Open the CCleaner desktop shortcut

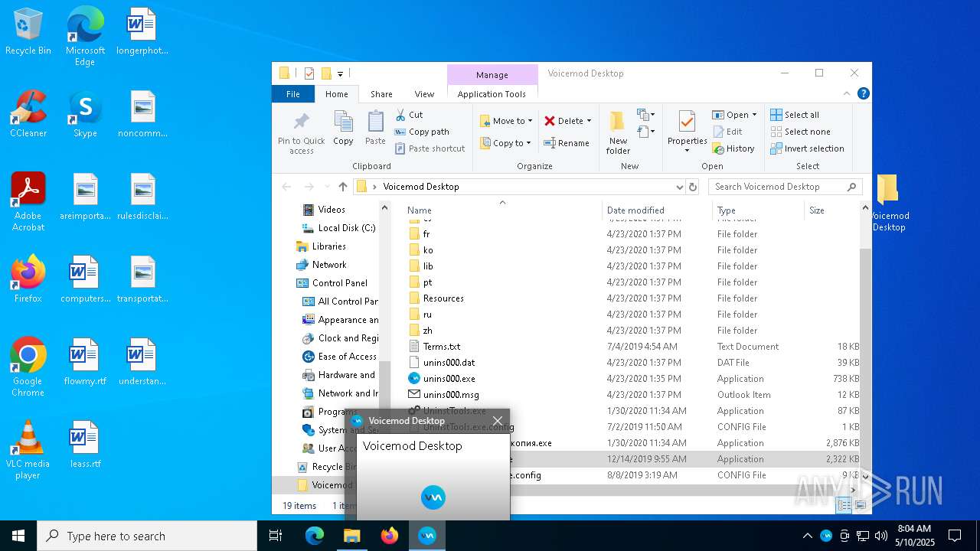(x=28, y=115)
